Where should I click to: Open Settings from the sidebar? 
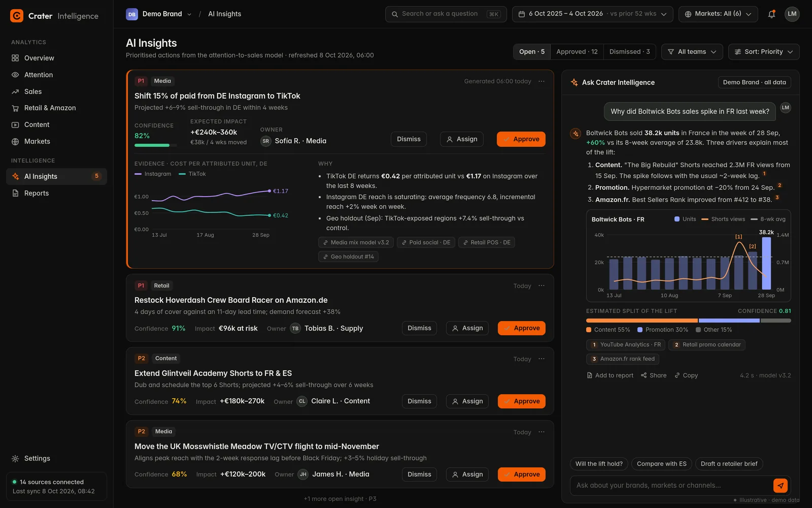tap(56, 458)
